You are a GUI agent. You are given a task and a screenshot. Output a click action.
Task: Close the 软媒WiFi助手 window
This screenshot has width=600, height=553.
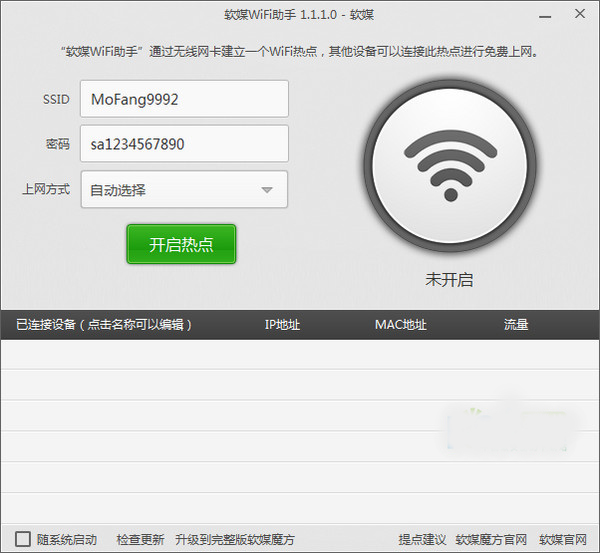[x=580, y=14]
